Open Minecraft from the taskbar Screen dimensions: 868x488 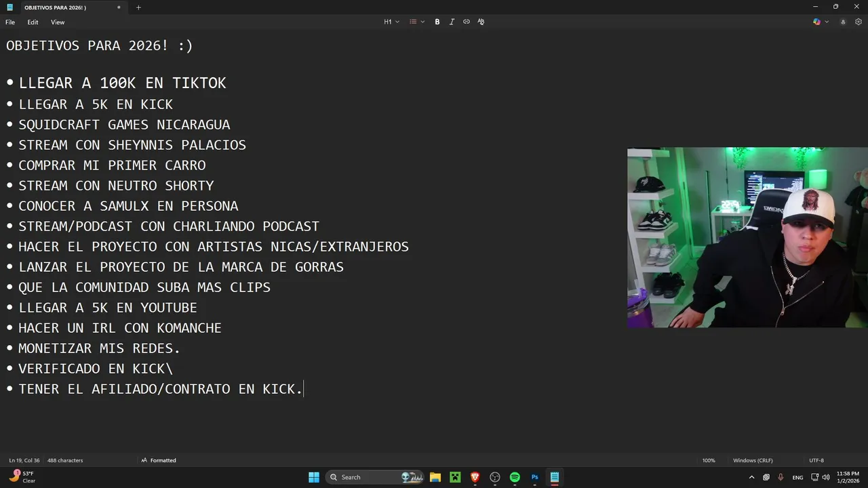pyautogui.click(x=455, y=477)
